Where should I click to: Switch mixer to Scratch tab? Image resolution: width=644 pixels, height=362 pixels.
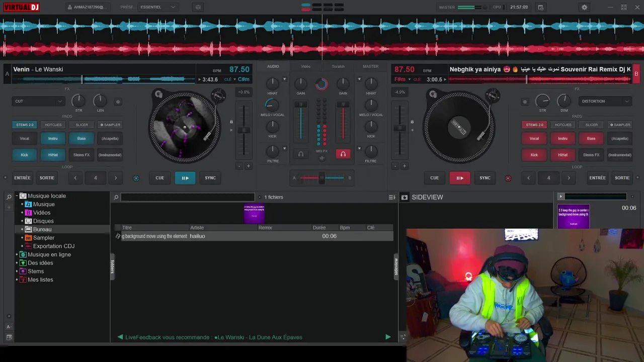click(x=338, y=66)
